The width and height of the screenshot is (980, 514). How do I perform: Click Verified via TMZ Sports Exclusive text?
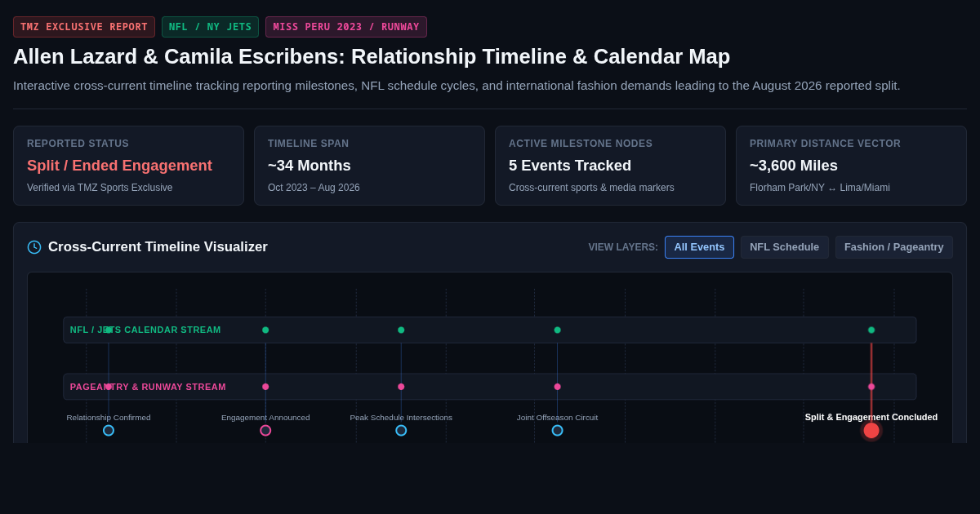[100, 188]
